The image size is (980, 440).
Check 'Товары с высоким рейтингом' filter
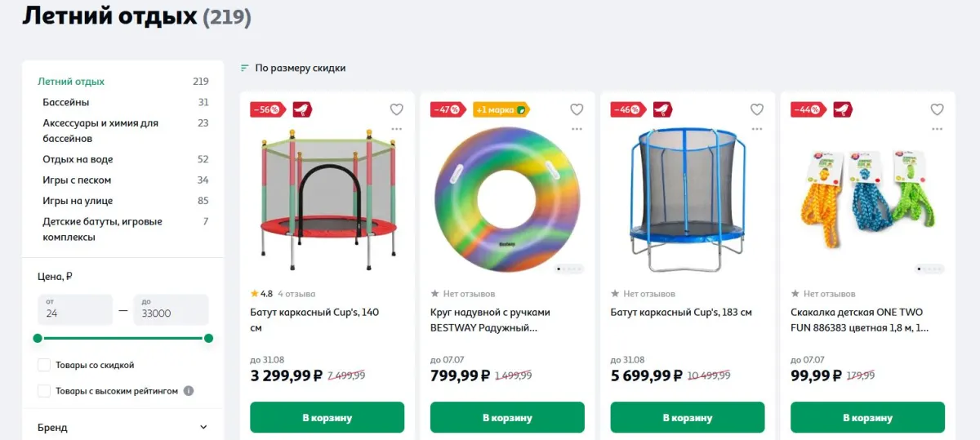(44, 391)
